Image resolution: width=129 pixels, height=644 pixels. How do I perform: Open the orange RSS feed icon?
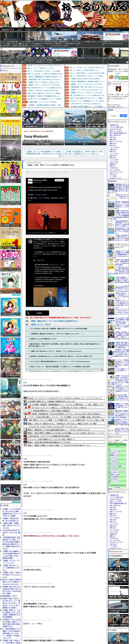pyautogui.click(x=111, y=77)
